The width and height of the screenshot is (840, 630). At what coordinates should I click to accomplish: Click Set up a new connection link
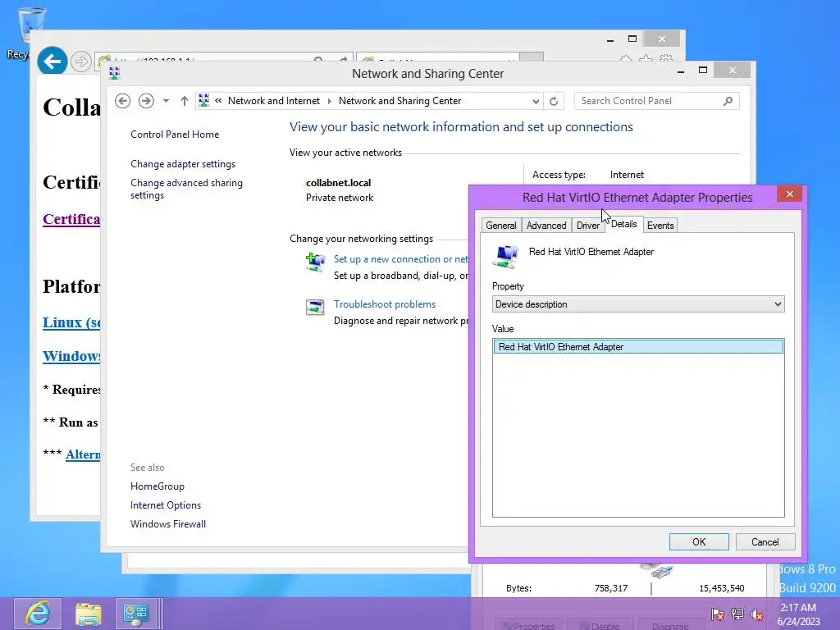400,259
